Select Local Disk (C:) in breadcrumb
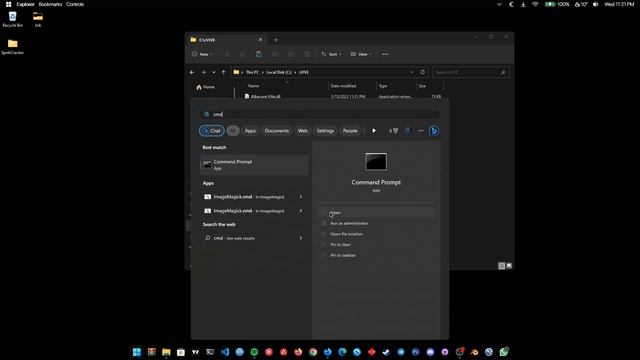The image size is (640, 360). click(x=279, y=72)
